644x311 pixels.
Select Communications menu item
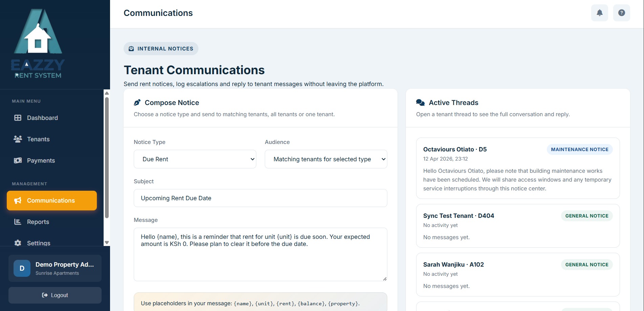pos(52,201)
